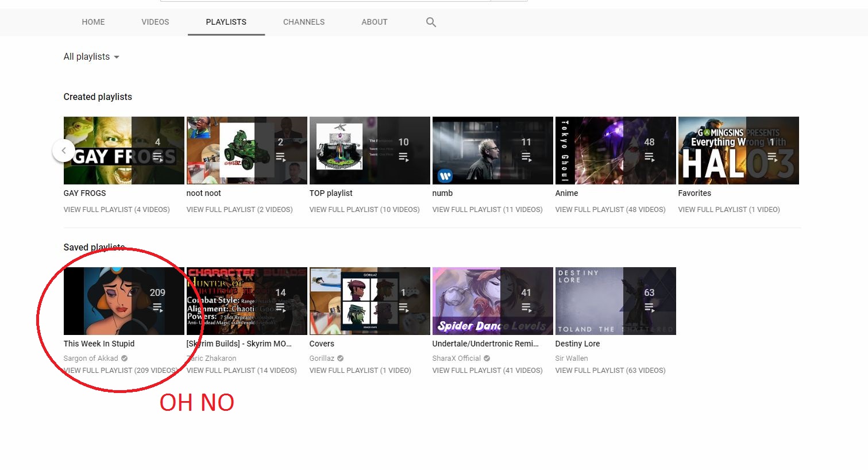The image size is (868, 470).
Task: Open the noot noot playlist thumbnail
Action: (247, 151)
